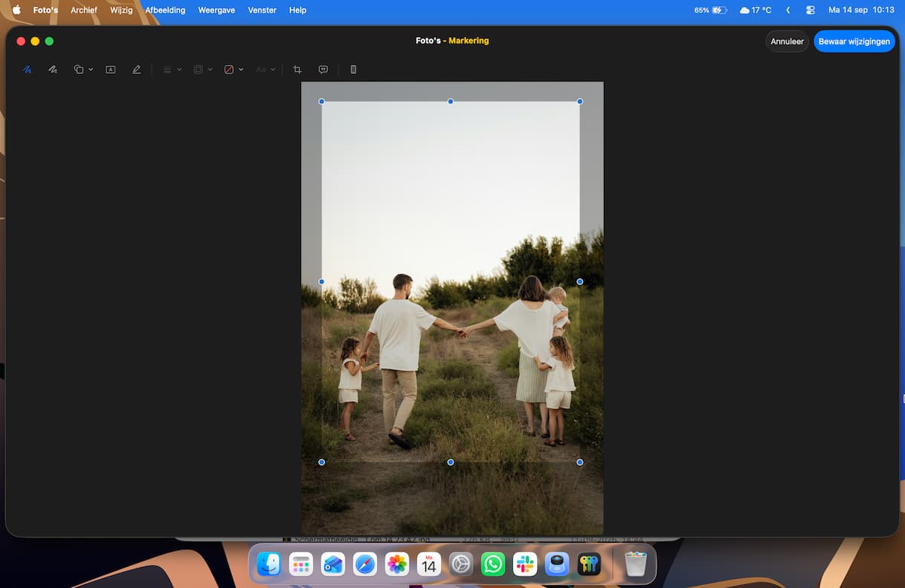Expand the border color dropdown

(x=203, y=69)
